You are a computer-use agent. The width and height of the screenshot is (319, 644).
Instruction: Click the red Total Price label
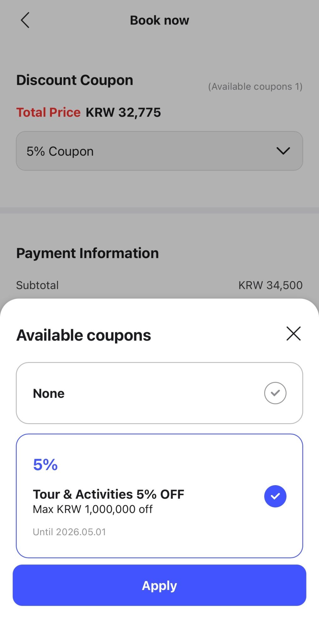48,112
